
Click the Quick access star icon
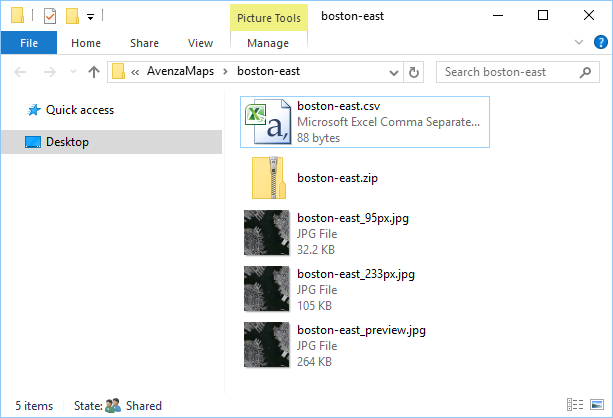pyautogui.click(x=34, y=110)
